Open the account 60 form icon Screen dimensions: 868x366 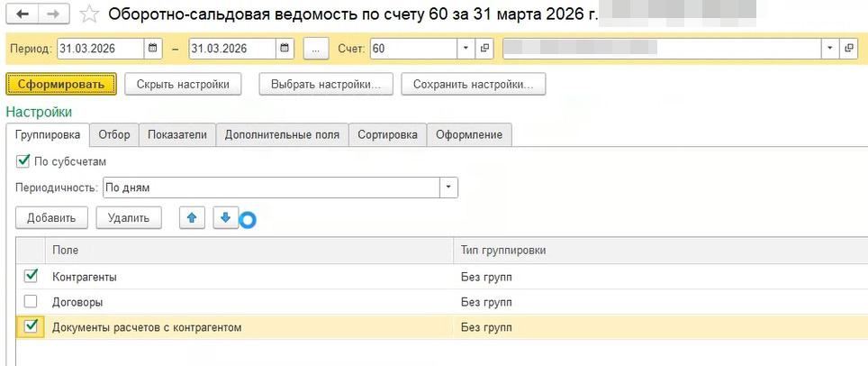[x=485, y=48]
